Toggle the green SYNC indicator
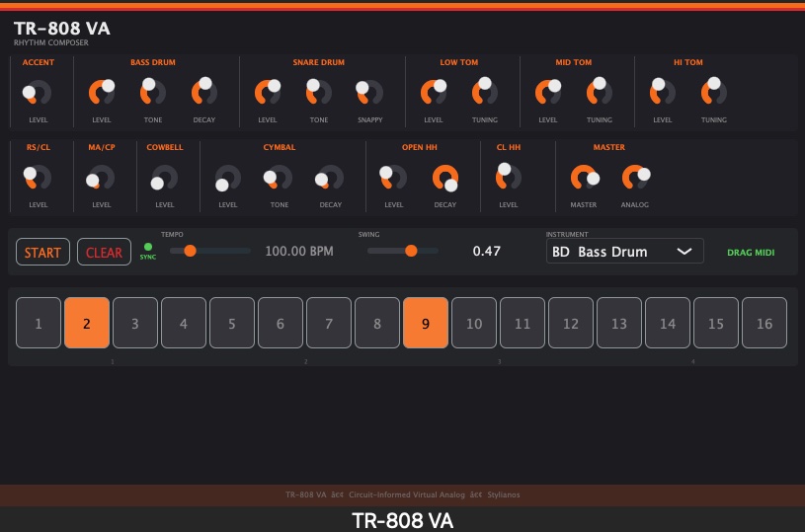 coord(148,251)
